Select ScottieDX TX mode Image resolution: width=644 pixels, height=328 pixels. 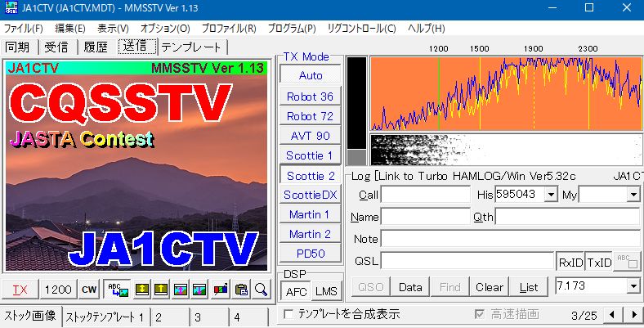pos(310,195)
